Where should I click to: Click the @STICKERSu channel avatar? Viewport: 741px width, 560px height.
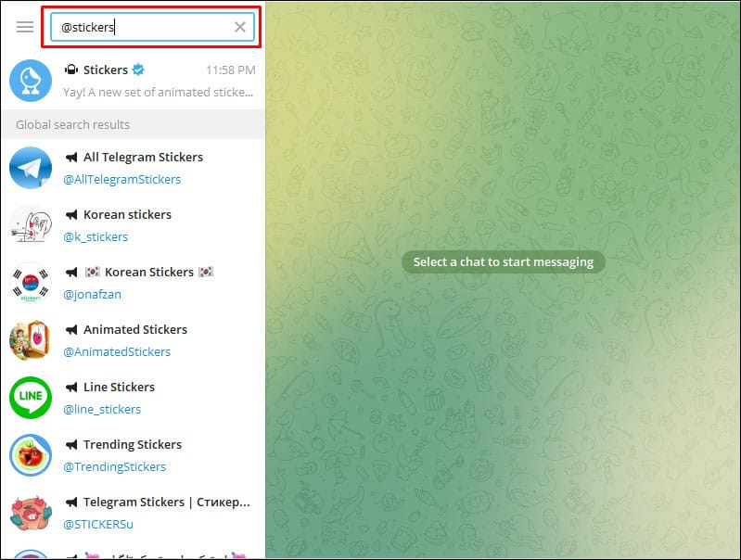pos(31,513)
